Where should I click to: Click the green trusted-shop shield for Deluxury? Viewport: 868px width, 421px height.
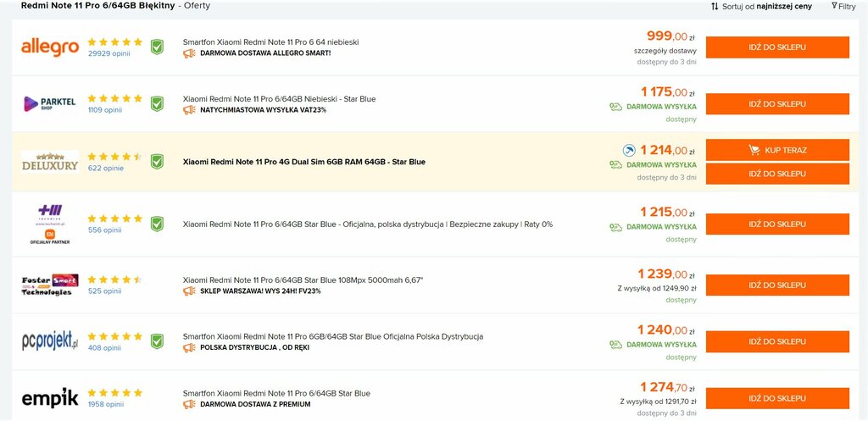coord(157,162)
